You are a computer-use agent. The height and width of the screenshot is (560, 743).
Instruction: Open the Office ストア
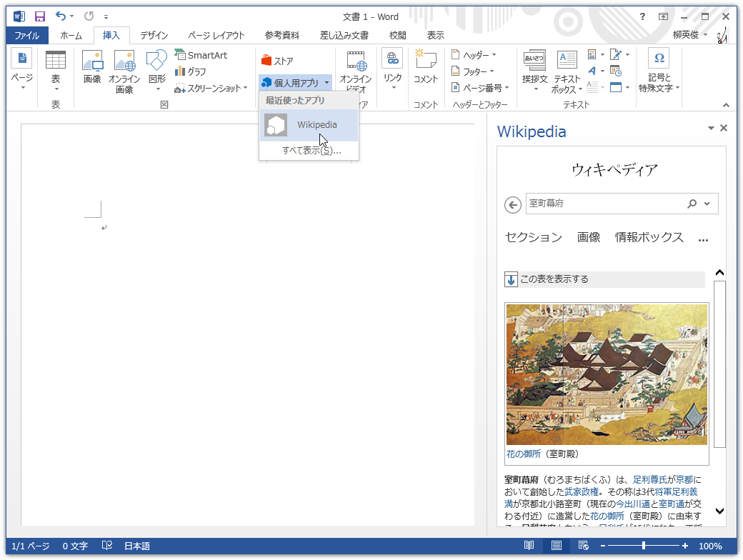279,61
